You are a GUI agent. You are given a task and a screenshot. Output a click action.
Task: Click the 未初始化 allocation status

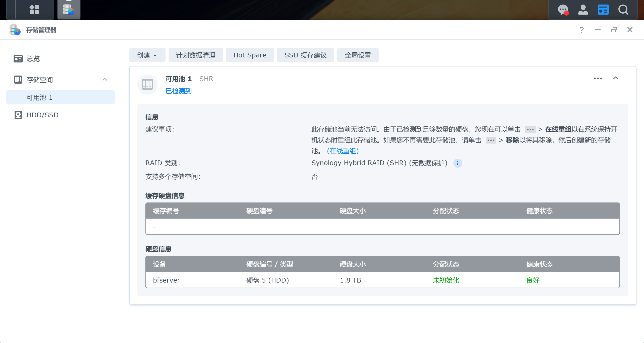(x=446, y=280)
